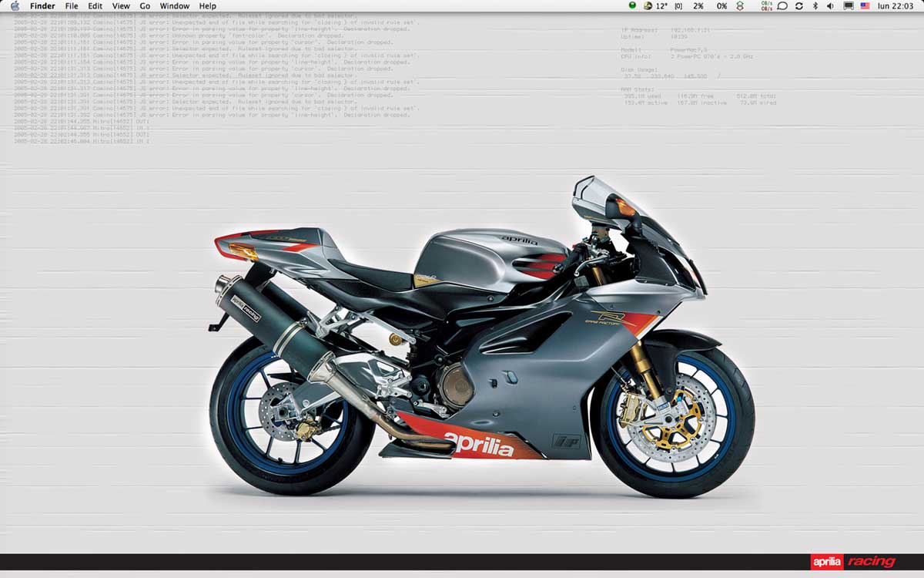
Task: Click the green status dot menu extra
Action: [632, 5]
